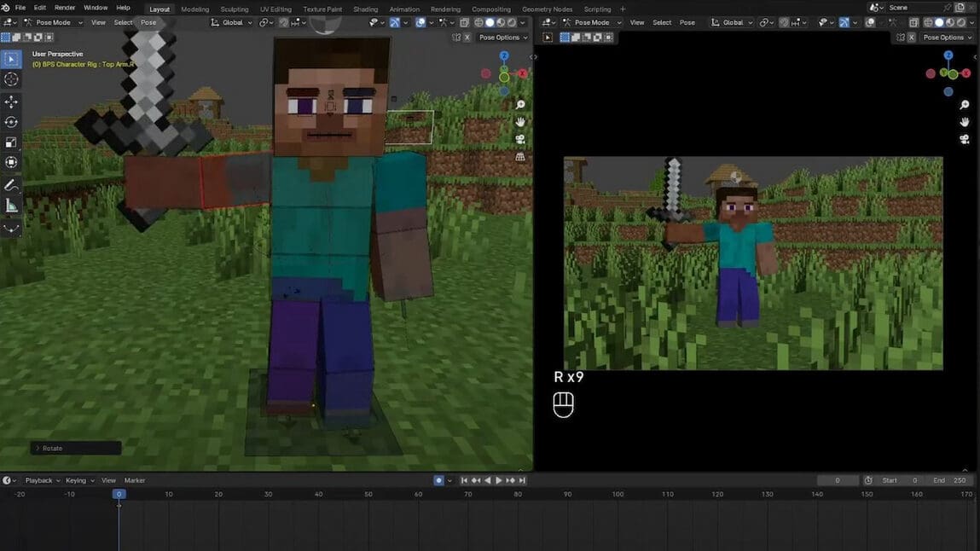Viewport: 980px width, 551px height.
Task: Jump to timeline start frame
Action: point(464,480)
